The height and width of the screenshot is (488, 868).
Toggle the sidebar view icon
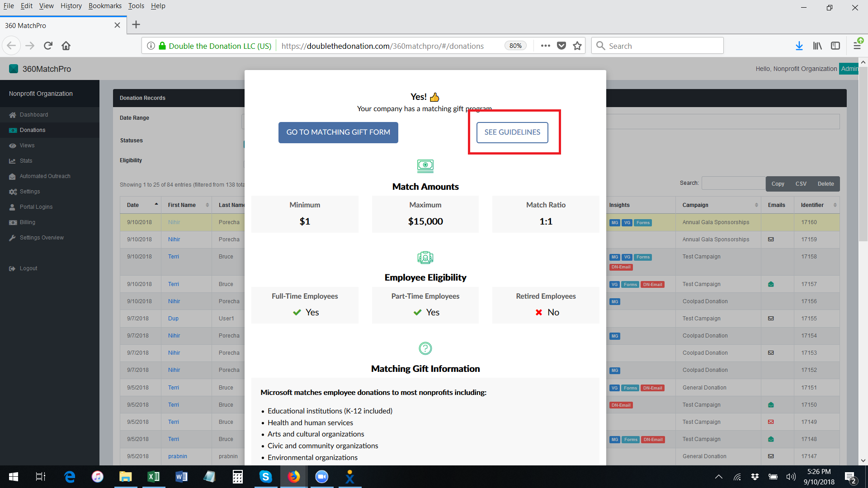pyautogui.click(x=835, y=46)
